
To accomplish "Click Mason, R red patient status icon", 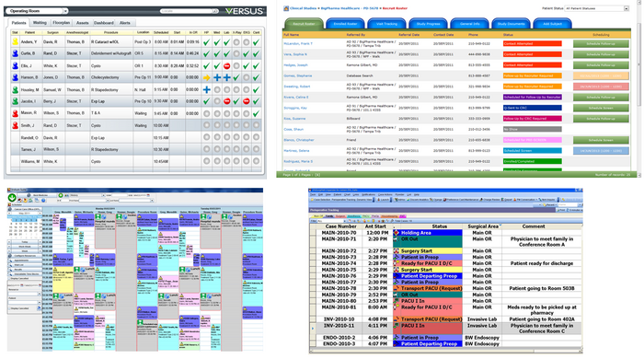I will click(x=16, y=113).
